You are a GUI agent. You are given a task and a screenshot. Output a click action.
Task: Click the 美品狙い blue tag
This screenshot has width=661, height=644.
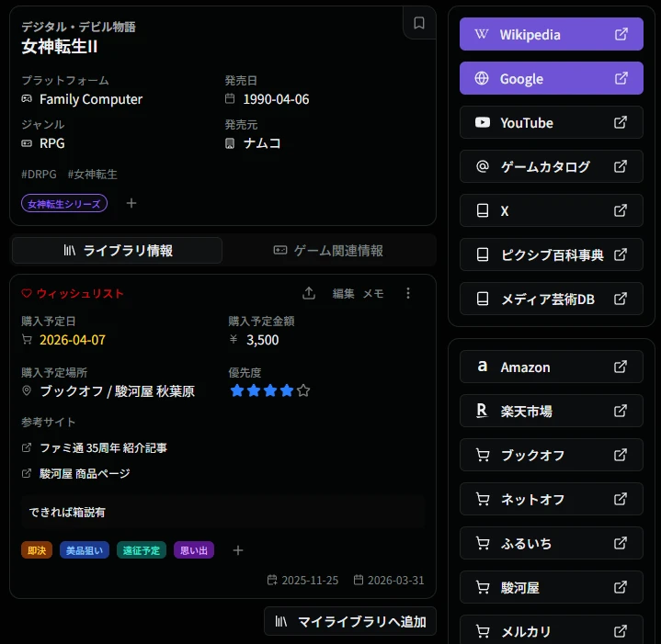click(85, 550)
